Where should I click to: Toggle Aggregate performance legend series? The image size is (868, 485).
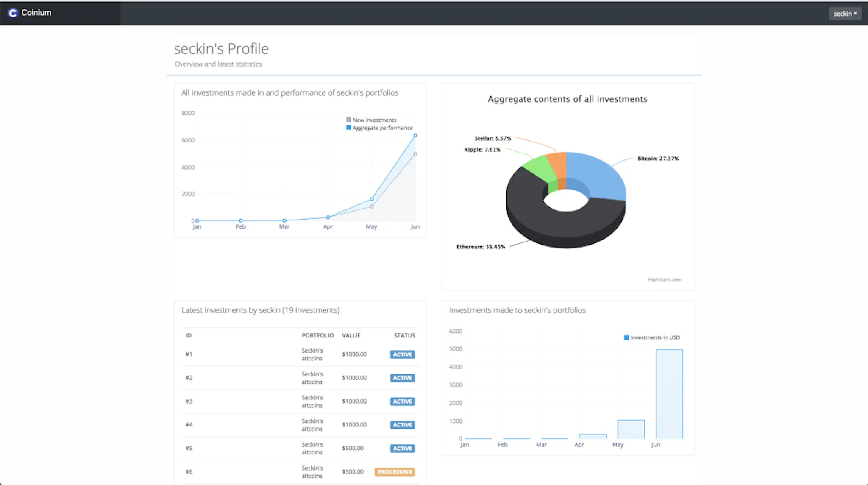click(379, 128)
